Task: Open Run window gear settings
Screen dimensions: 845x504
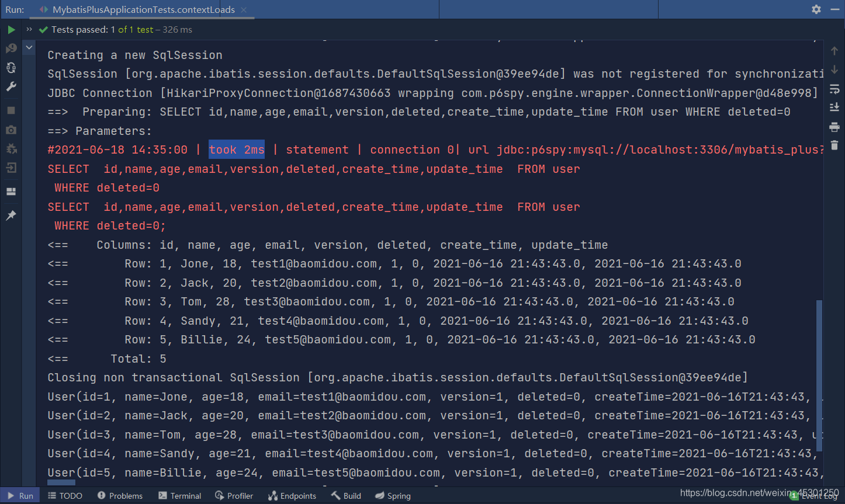Action: tap(816, 9)
